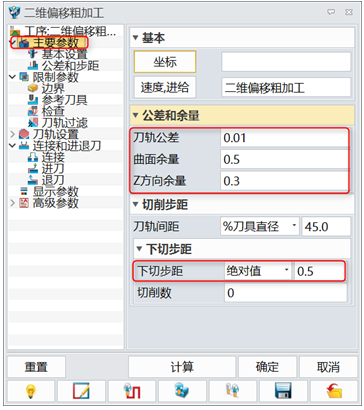Click the toolpath display icon in bottom row

point(132,390)
